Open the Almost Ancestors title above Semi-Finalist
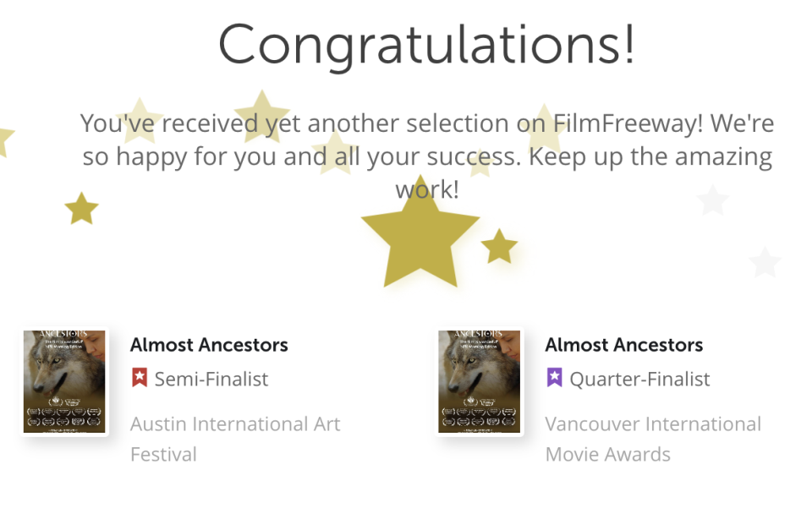812x508 pixels. point(209,345)
